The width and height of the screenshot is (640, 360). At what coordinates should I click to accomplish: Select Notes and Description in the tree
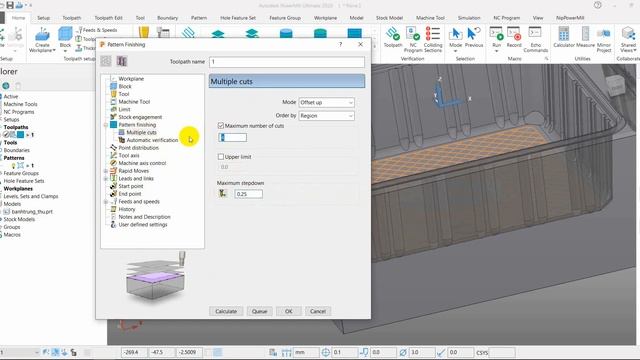point(144,217)
